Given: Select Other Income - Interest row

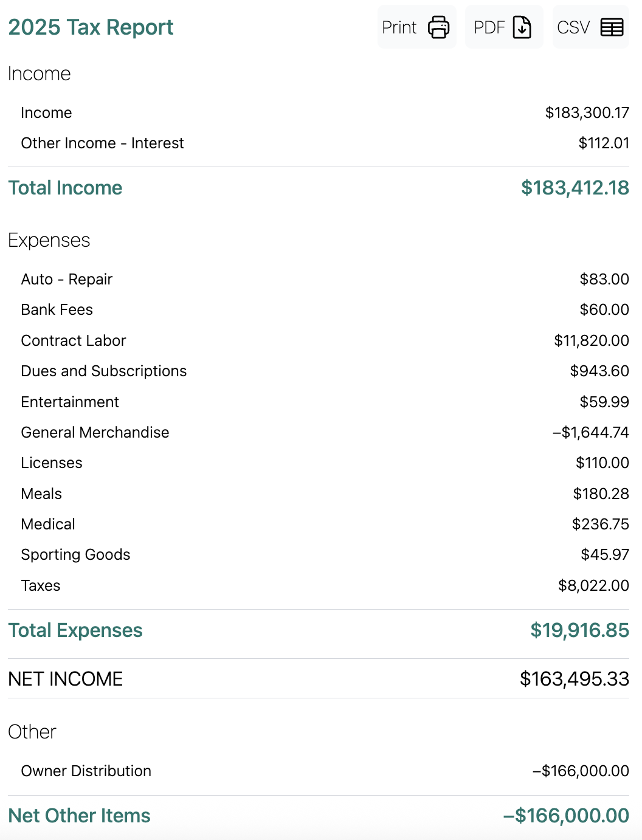Looking at the screenshot, I should (102, 143).
